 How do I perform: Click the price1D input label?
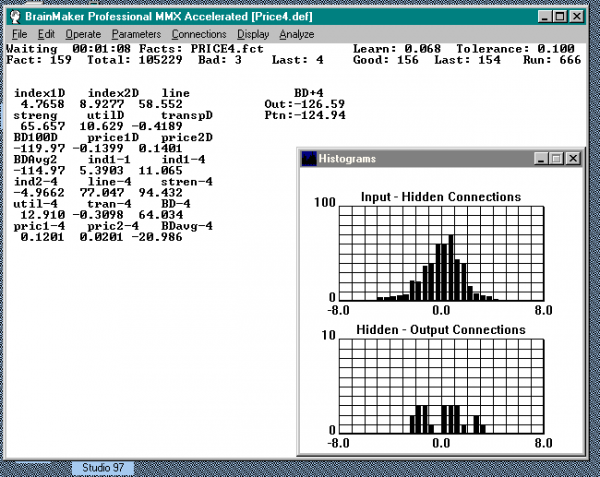[x=113, y=138]
